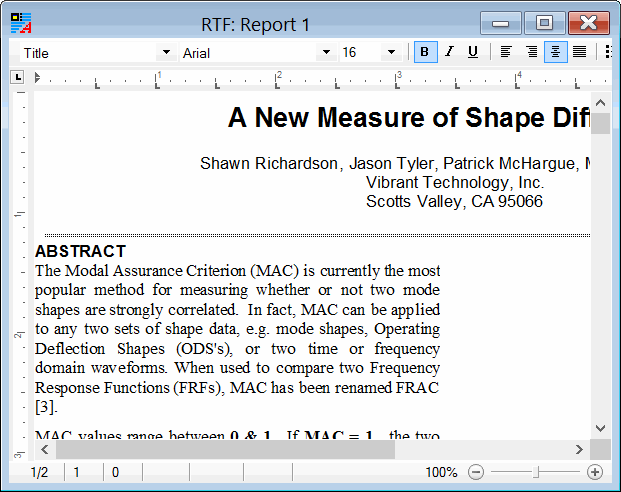Close the RTF Report window
Viewport: 621px width, 492px height.
point(589,23)
